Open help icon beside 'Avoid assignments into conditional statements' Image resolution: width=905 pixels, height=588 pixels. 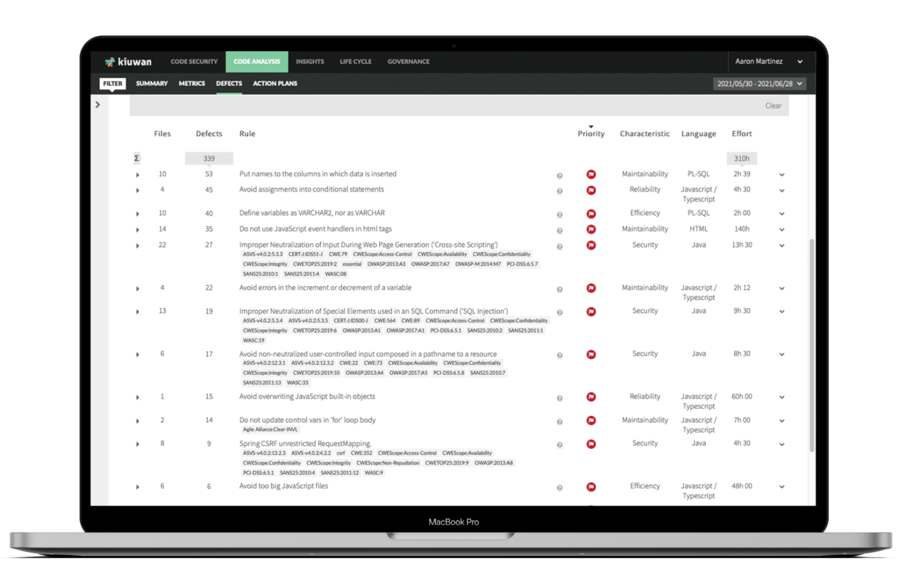pos(559,191)
